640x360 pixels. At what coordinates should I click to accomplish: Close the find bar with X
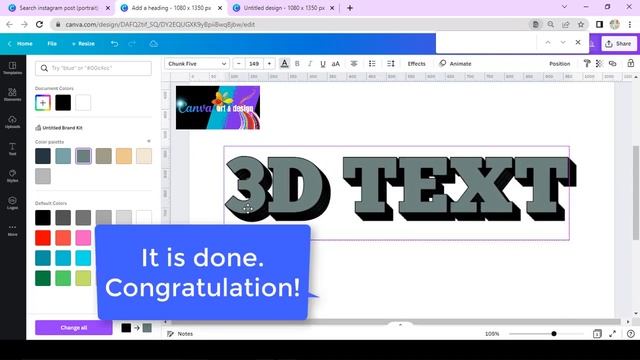click(578, 42)
